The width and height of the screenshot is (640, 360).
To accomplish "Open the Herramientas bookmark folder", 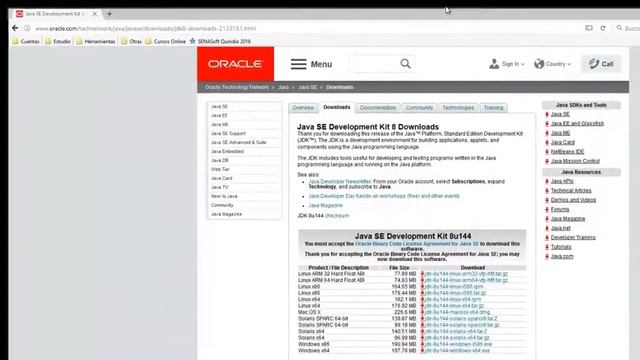I will (96, 41).
